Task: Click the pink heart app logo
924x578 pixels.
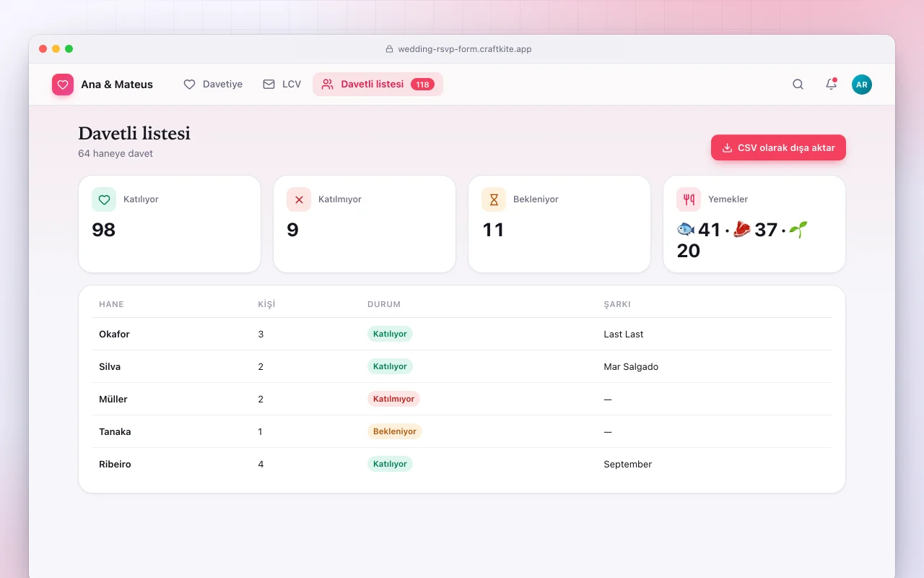Action: coord(63,85)
